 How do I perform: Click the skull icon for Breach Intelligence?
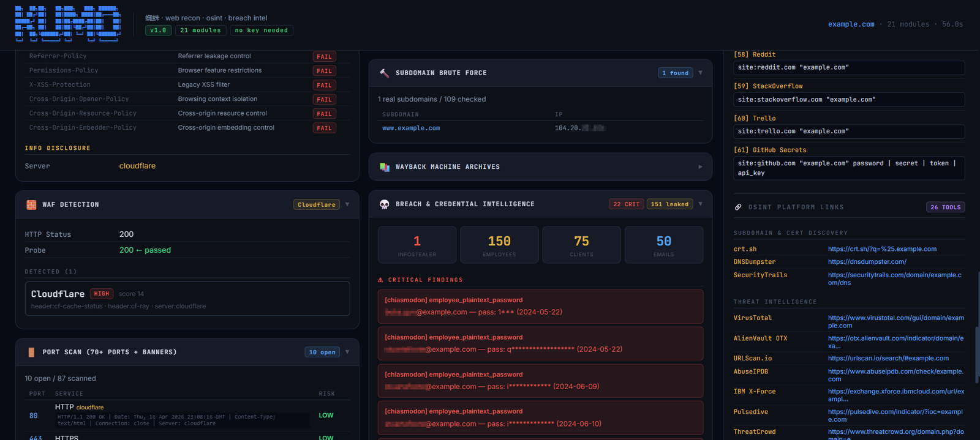pyautogui.click(x=385, y=204)
